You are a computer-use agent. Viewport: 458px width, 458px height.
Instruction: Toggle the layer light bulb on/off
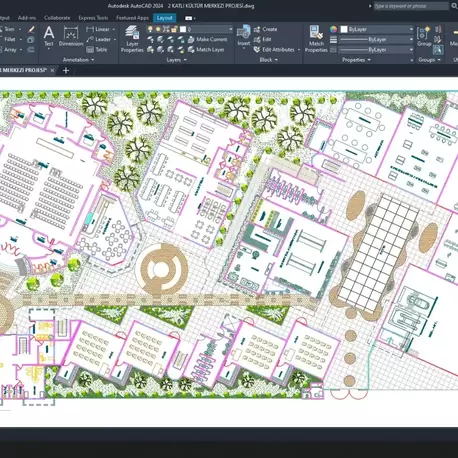click(x=150, y=29)
